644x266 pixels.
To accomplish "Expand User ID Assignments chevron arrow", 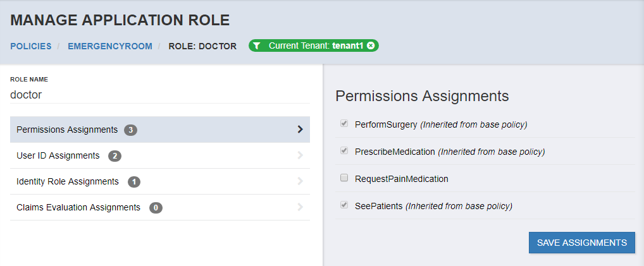I will (300, 155).
